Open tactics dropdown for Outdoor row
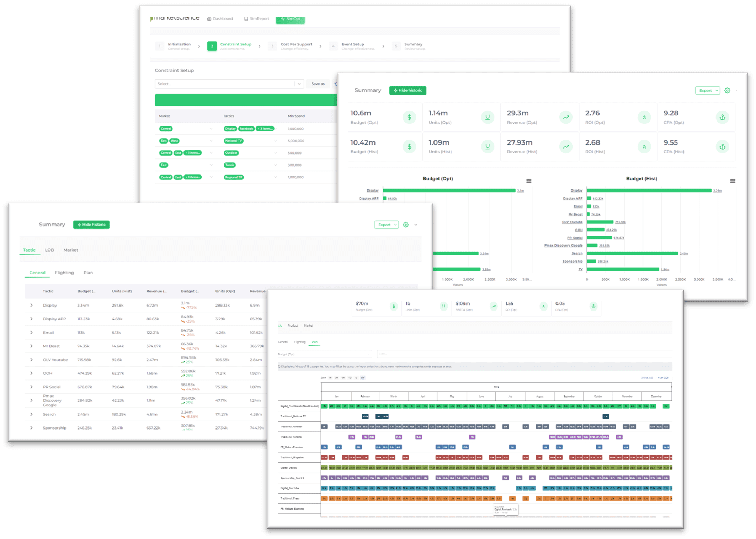Image resolution: width=756 pixels, height=539 pixels. 276,153
